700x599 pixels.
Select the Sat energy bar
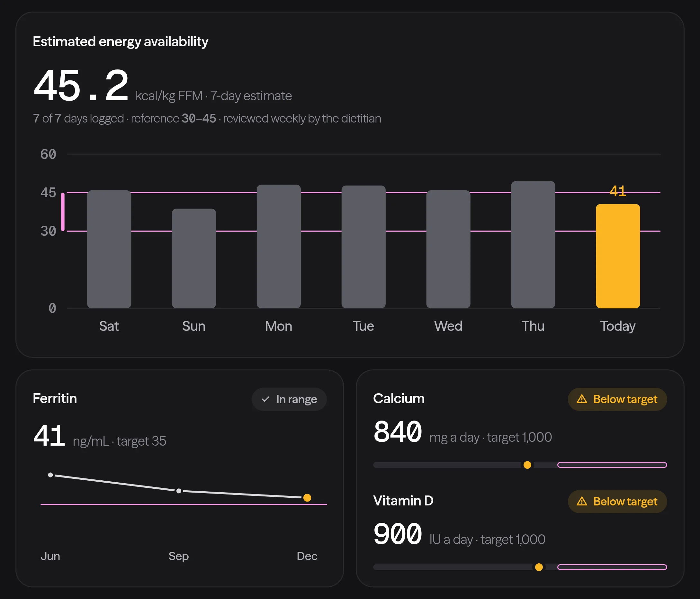[x=109, y=249]
